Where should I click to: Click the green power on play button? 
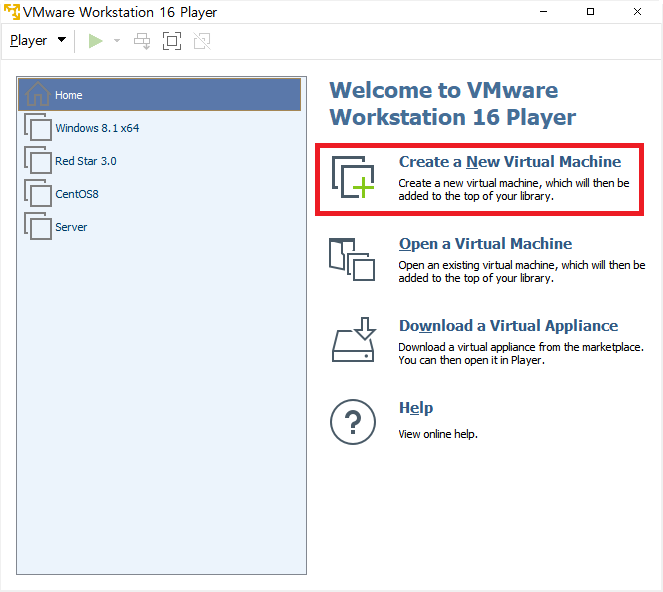pyautogui.click(x=96, y=41)
